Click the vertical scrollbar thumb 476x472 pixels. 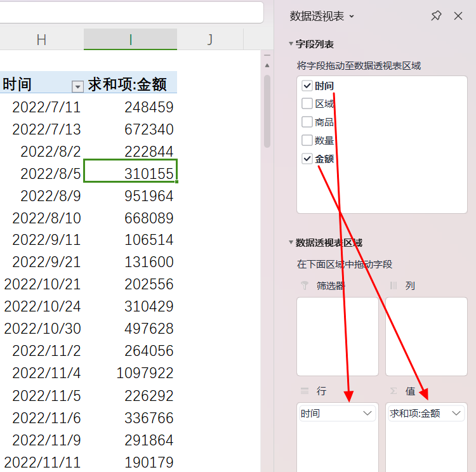pyautogui.click(x=267, y=111)
